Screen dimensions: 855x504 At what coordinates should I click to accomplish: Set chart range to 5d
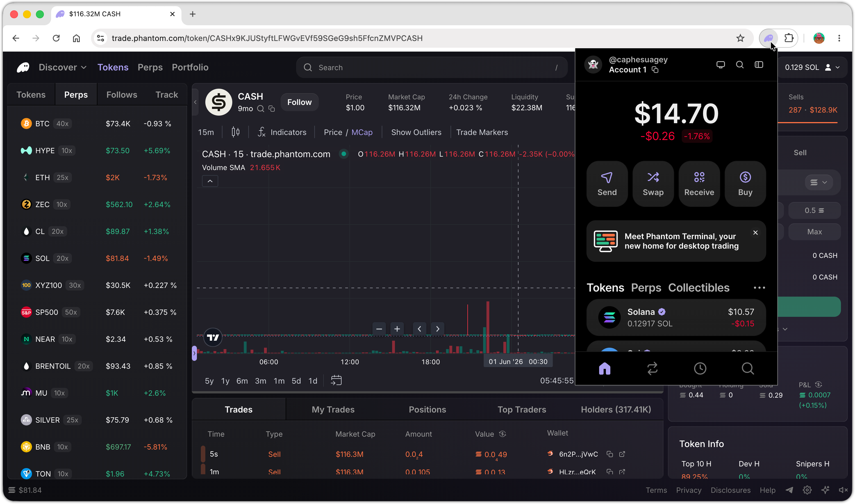296,381
